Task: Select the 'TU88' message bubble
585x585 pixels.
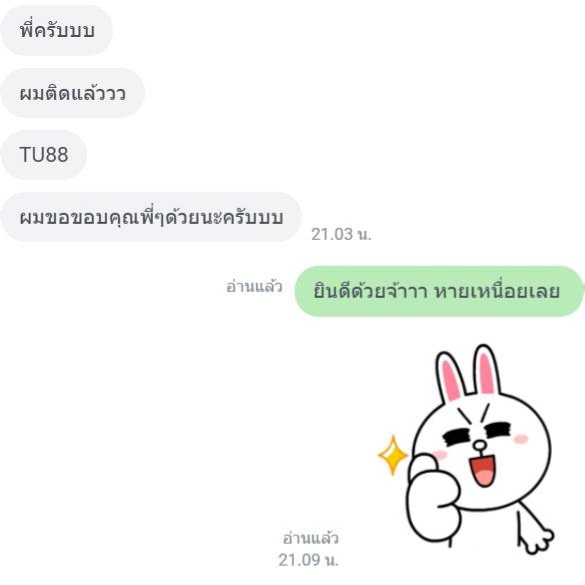Action: coord(43,155)
